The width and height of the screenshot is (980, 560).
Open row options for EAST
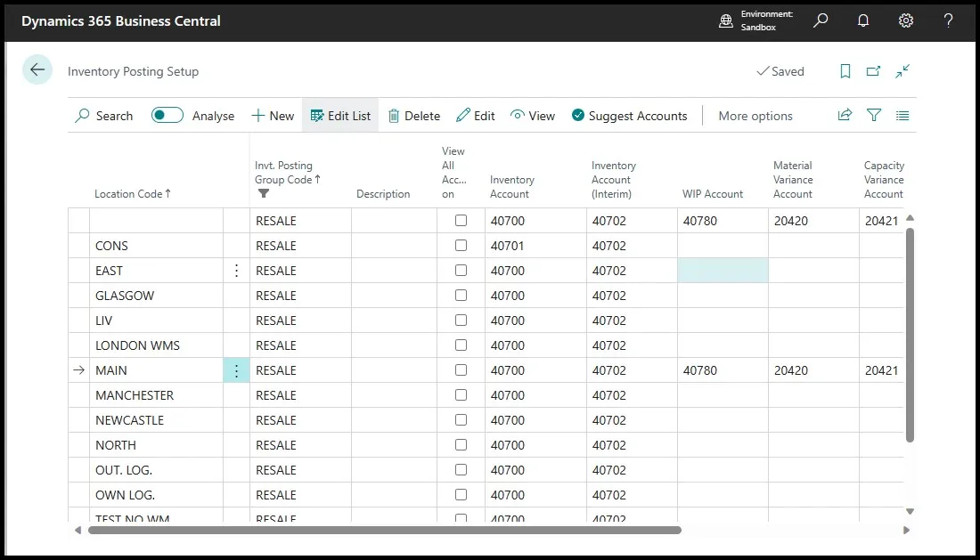(236, 271)
